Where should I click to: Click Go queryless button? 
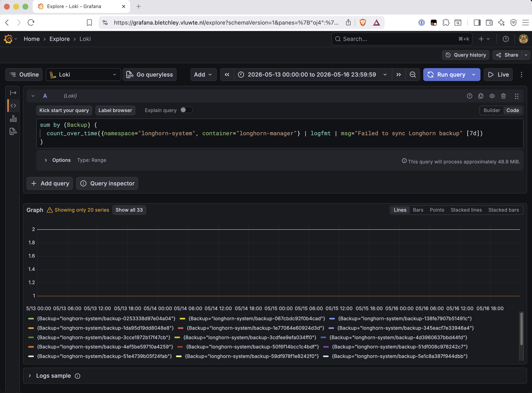(150, 75)
